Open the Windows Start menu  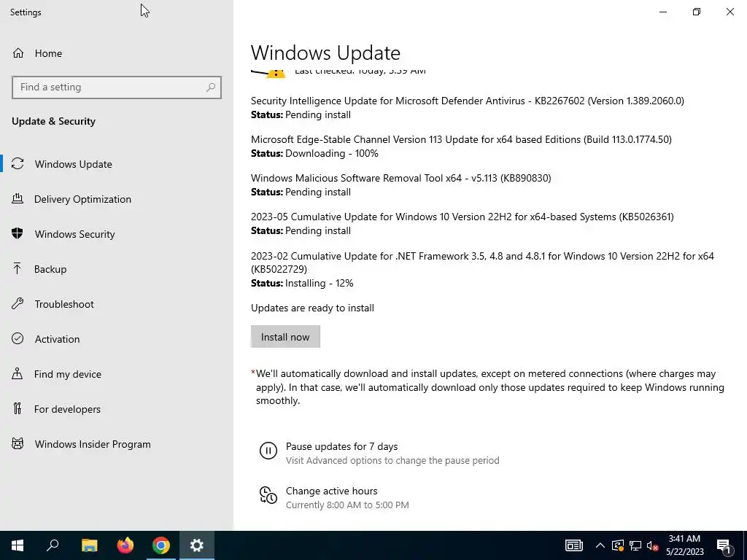click(18, 545)
